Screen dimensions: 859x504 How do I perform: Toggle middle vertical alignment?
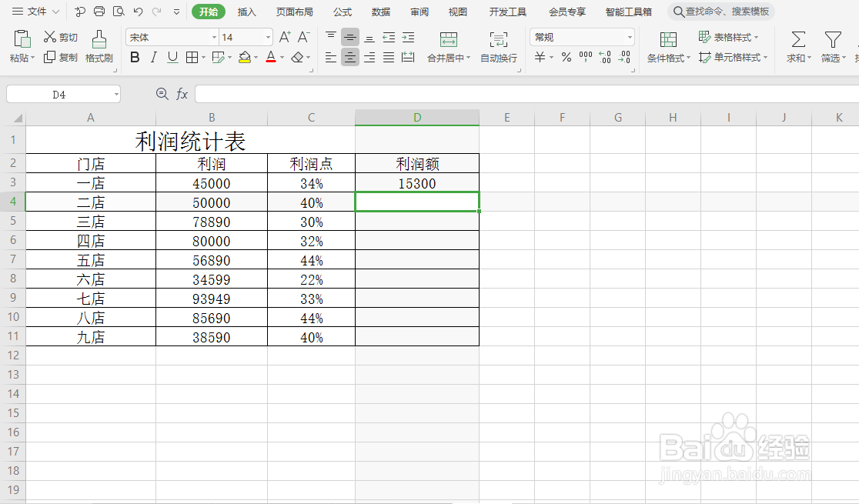click(350, 37)
